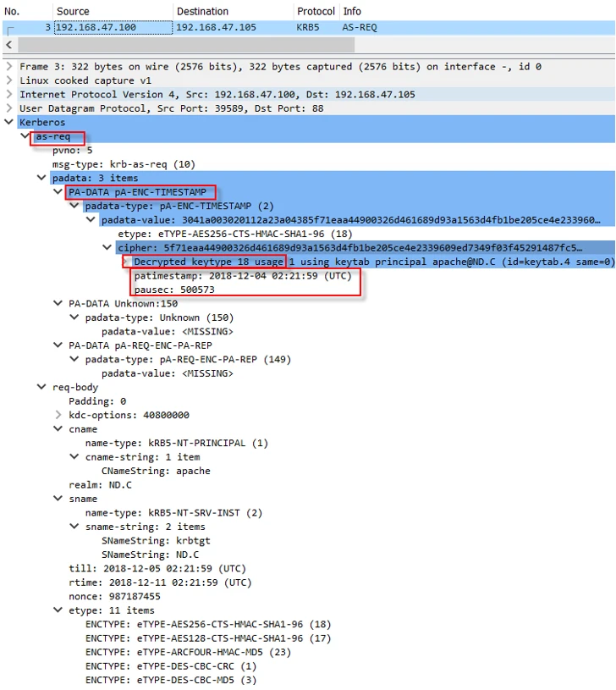616x690 pixels.
Task: Collapse the PA-DATA pA-ENC-TIMESTAMP node
Action: click(58, 192)
